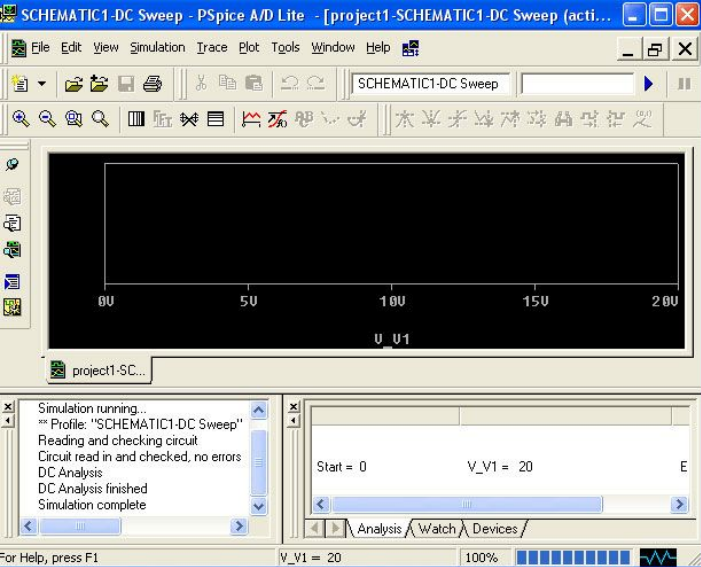This screenshot has height=567, width=701.
Task: Click the SCHEMATIC1-DC Sweep profile field
Action: coord(430,84)
